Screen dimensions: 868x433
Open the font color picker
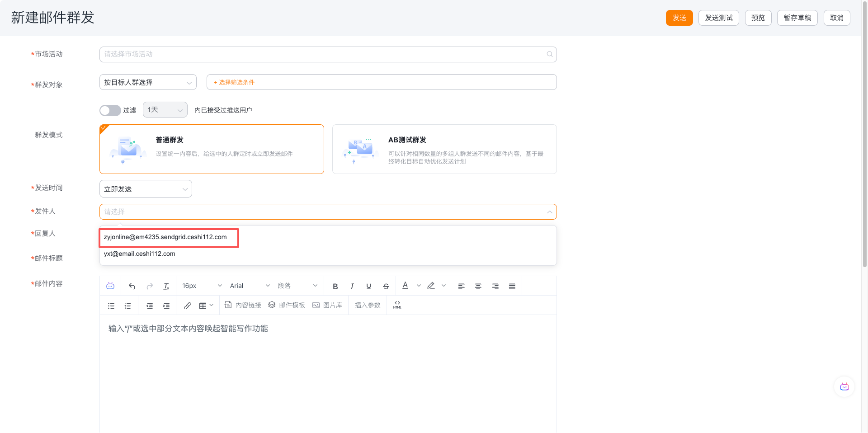pos(405,286)
